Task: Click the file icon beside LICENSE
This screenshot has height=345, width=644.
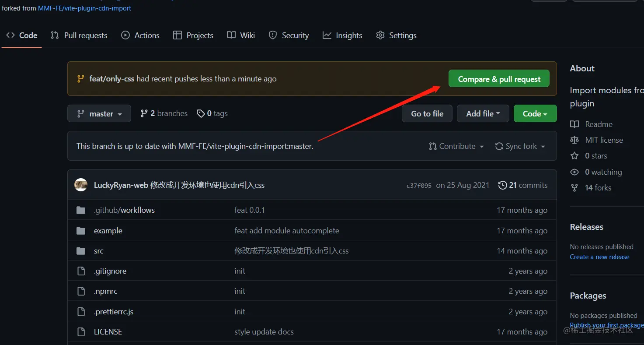Action: [81, 332]
